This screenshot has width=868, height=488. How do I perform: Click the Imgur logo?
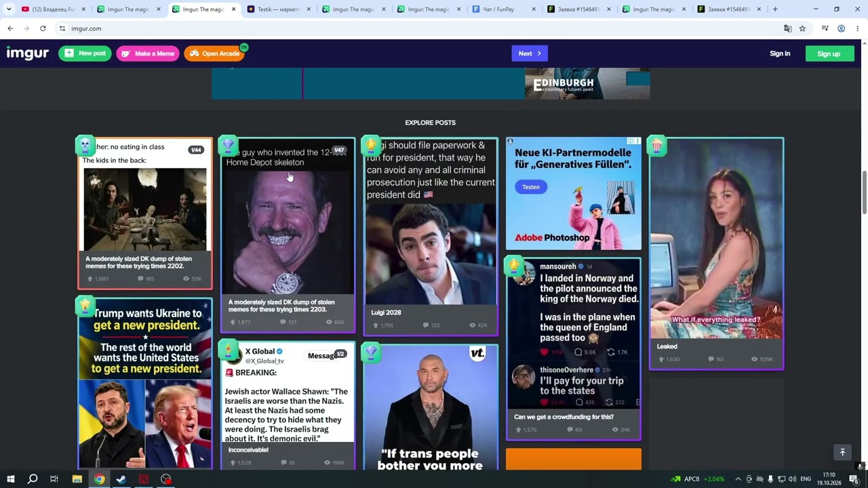[28, 54]
